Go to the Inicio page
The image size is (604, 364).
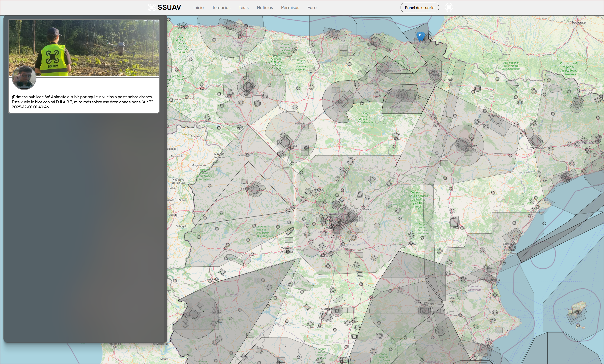(198, 8)
